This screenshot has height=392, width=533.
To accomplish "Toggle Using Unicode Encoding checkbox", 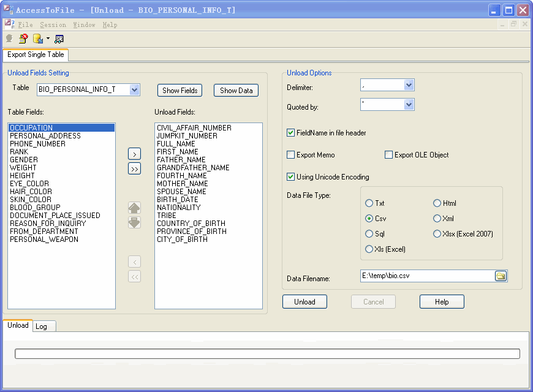I will (x=290, y=177).
